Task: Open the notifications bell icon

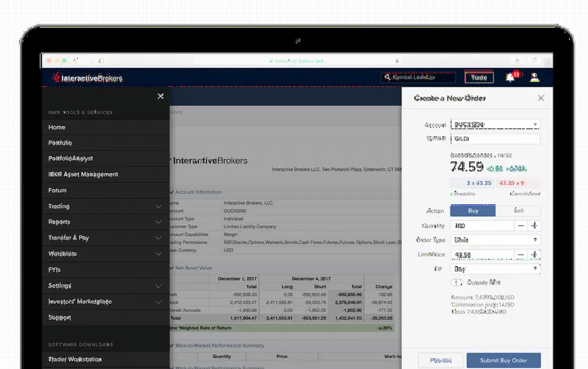Action: [x=510, y=78]
